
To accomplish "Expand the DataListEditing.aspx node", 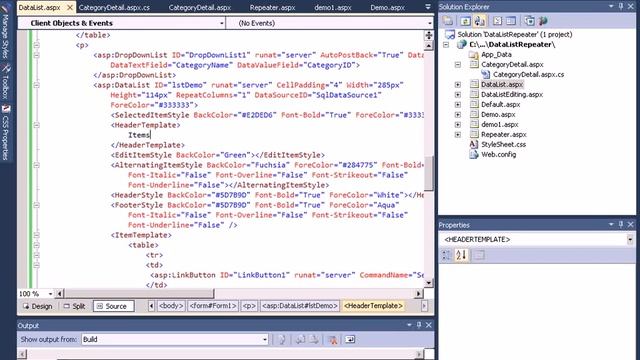I will coord(458,94).
